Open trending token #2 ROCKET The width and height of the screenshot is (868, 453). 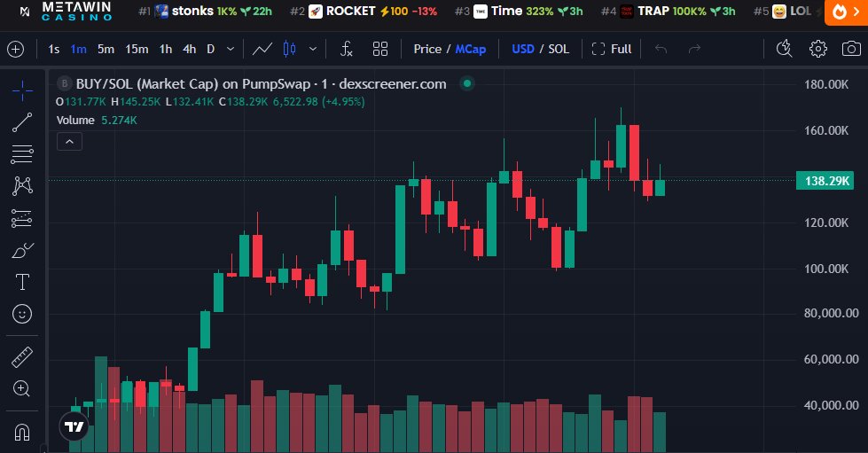(x=364, y=11)
